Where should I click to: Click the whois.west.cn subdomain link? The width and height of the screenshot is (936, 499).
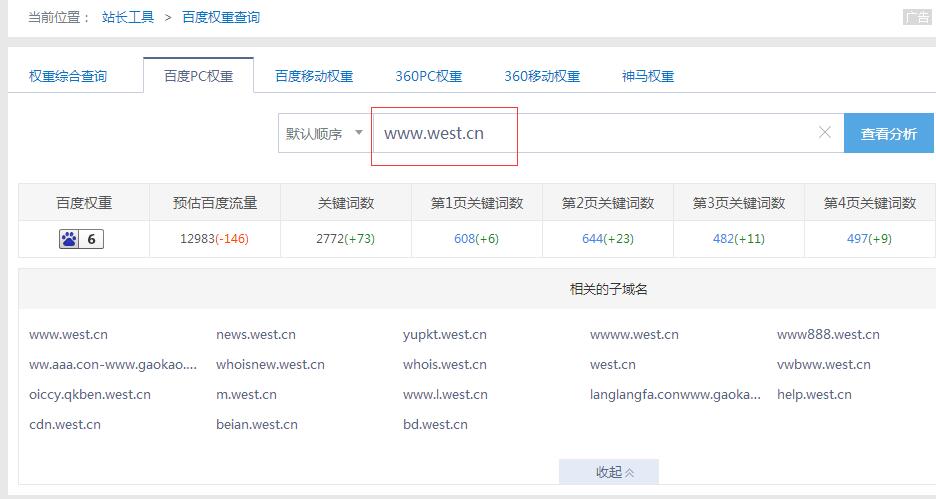point(444,365)
